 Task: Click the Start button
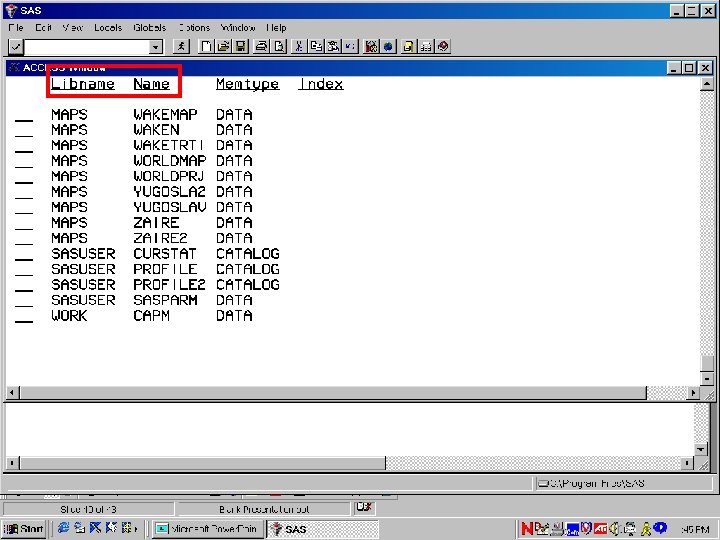coord(24,529)
